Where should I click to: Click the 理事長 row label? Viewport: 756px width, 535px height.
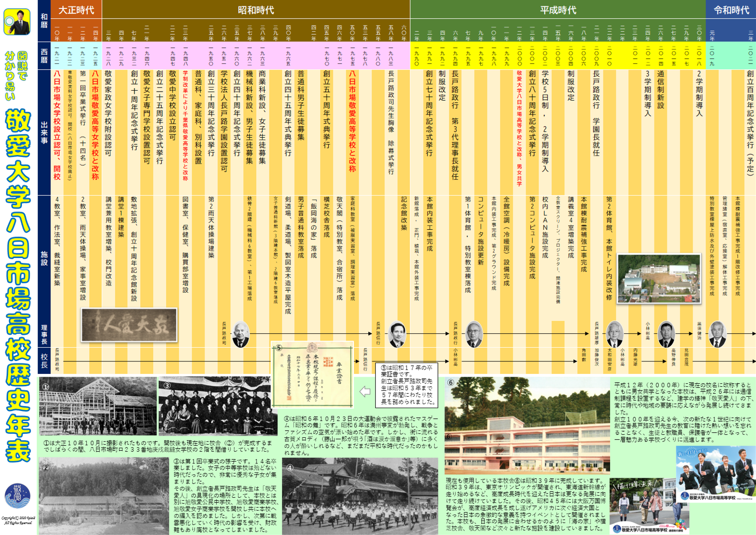44,334
